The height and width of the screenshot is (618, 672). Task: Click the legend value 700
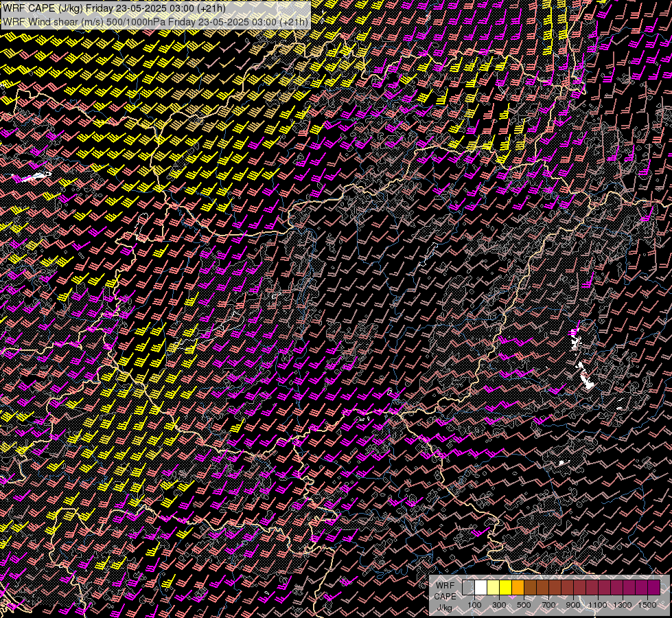pos(548,605)
